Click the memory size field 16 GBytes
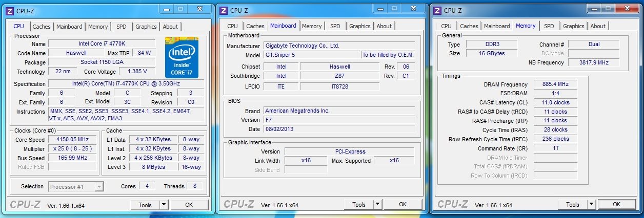The width and height of the screenshot is (644, 218). 492,53
